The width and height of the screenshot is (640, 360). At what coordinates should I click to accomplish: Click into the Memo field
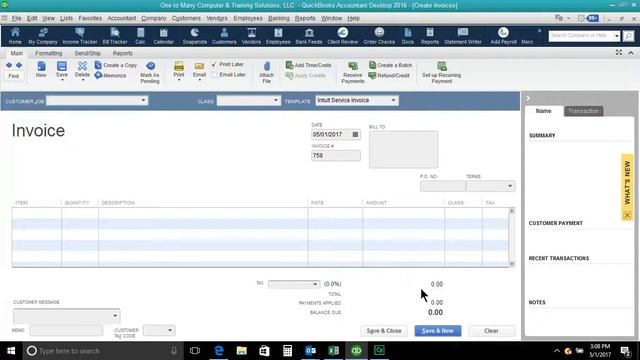coord(66,330)
